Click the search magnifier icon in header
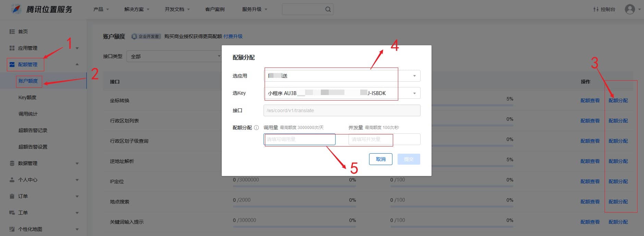This screenshot has width=644, height=236. [328, 10]
